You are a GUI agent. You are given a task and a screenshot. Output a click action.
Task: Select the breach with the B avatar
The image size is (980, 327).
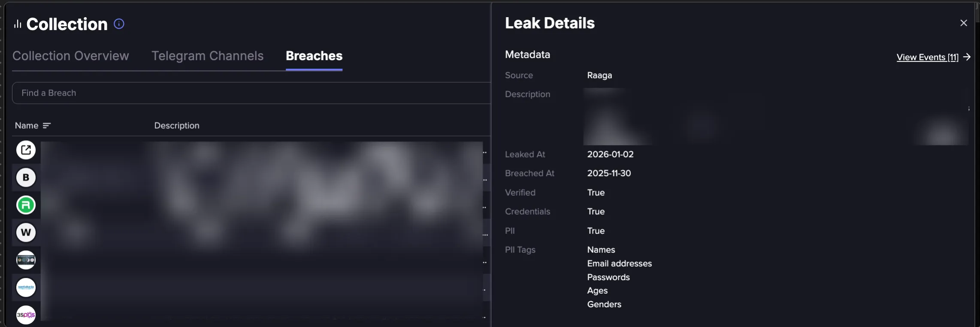(26, 177)
